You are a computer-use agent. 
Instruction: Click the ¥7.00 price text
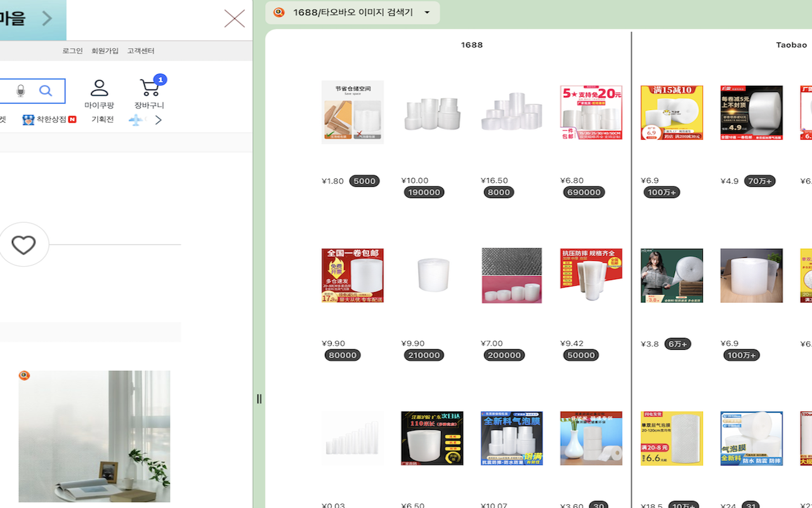pyautogui.click(x=492, y=344)
